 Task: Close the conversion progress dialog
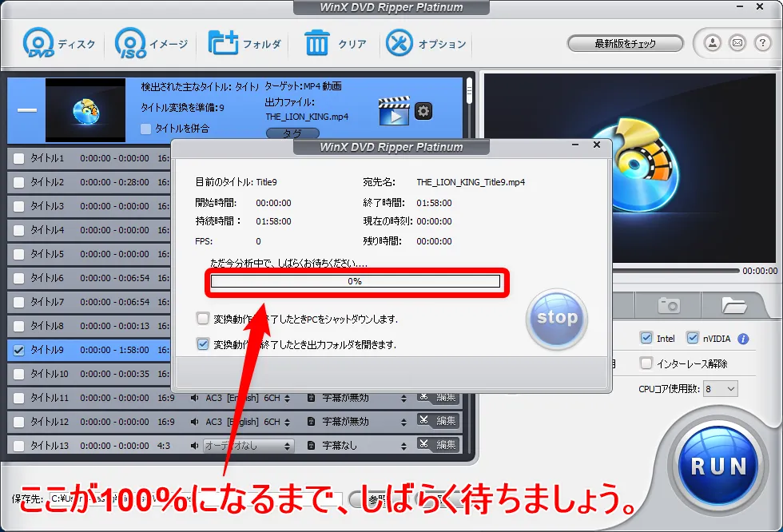click(x=597, y=145)
